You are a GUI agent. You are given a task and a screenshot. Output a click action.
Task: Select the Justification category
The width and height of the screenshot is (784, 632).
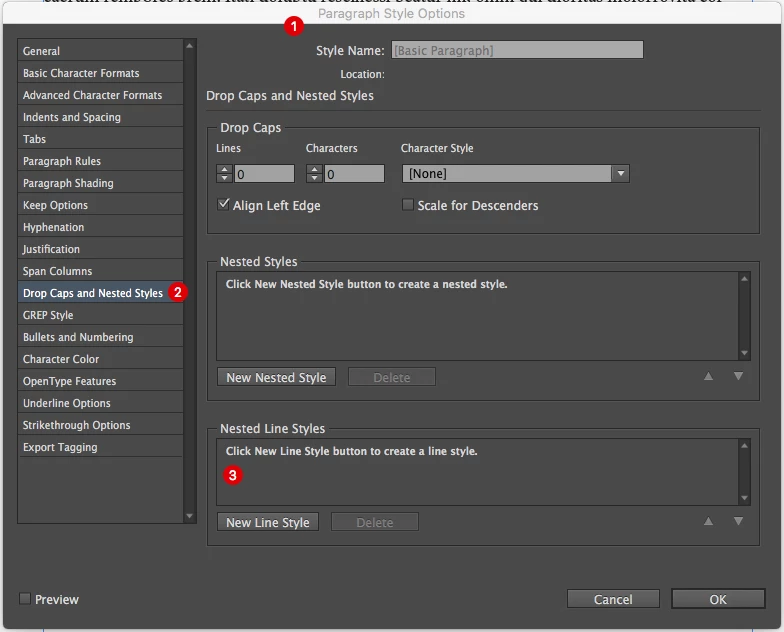(100, 249)
